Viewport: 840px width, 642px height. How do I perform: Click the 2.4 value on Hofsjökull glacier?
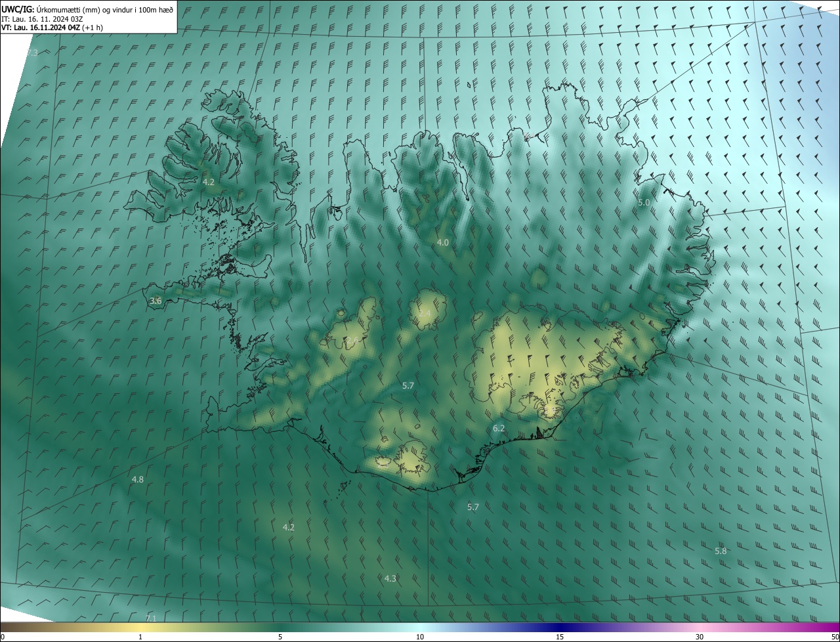point(425,314)
